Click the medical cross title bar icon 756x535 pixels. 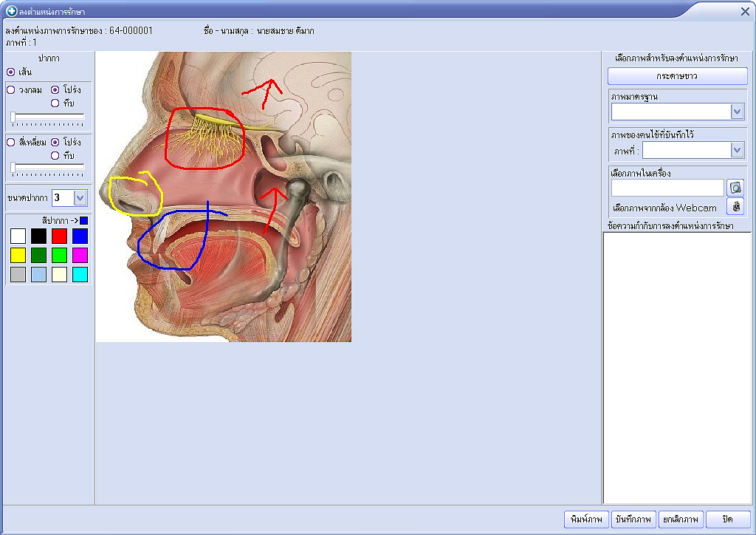pyautogui.click(x=11, y=10)
